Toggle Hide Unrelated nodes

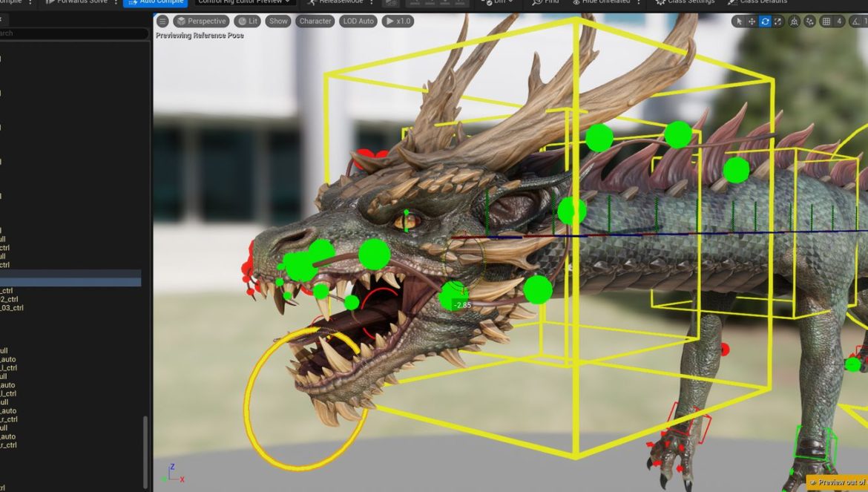point(602,2)
